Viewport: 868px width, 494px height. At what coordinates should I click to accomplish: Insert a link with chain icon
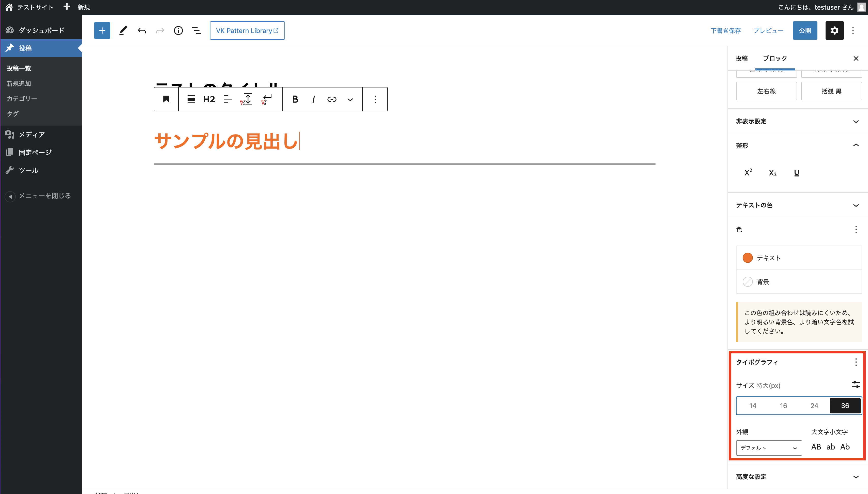click(x=331, y=99)
